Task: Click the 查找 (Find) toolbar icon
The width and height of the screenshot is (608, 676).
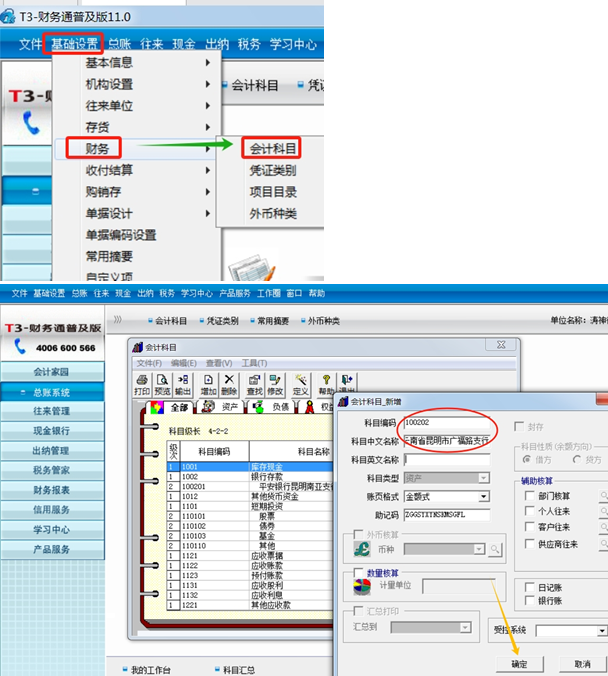Action: [256, 385]
